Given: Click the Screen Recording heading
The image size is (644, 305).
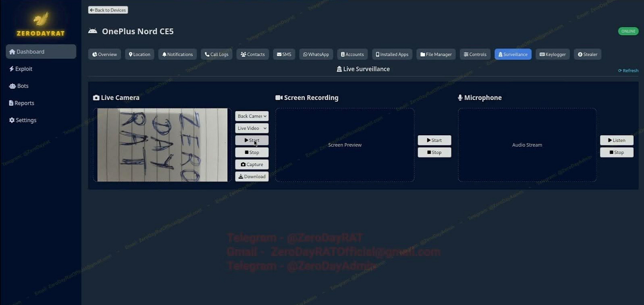Looking at the screenshot, I should 307,98.
